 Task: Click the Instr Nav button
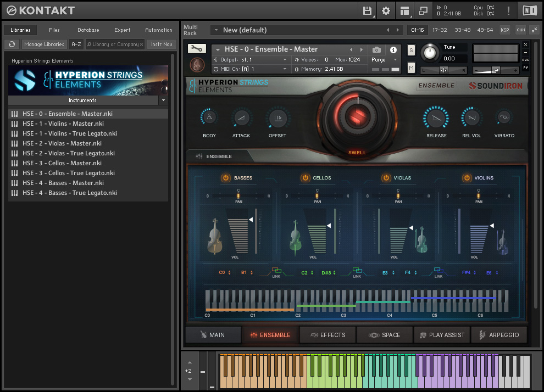(x=162, y=44)
